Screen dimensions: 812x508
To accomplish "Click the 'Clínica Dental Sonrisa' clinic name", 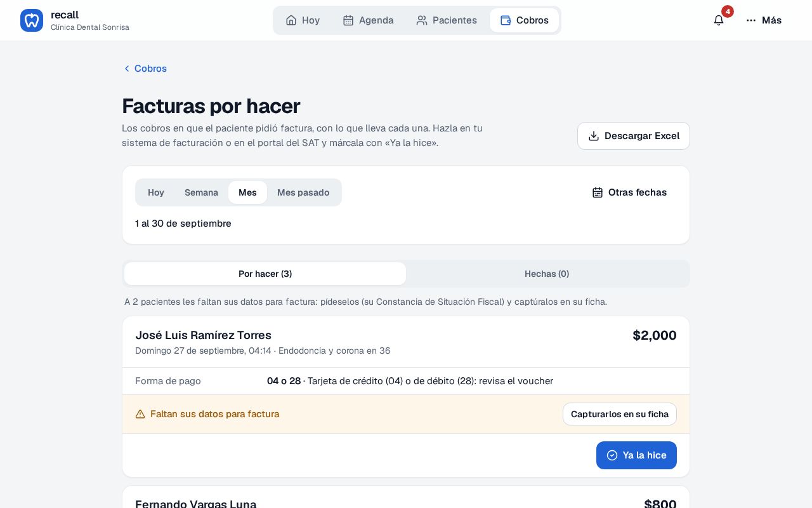I will [90, 27].
